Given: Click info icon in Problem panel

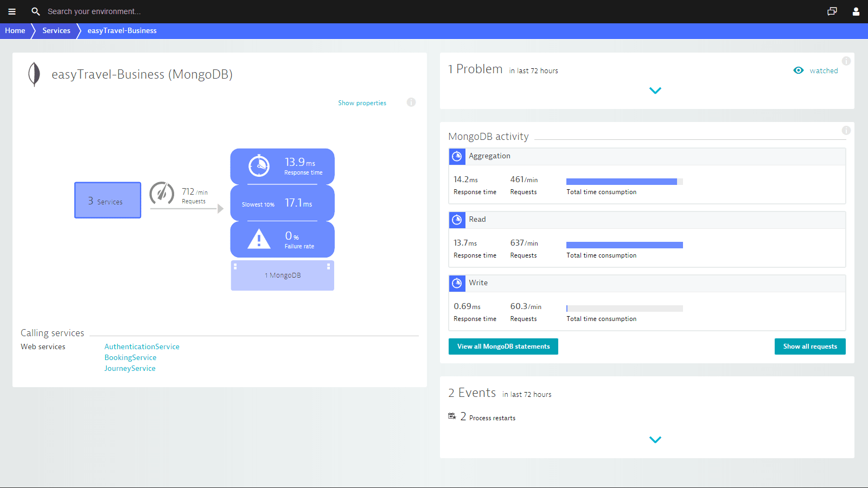Looking at the screenshot, I should click(x=846, y=61).
